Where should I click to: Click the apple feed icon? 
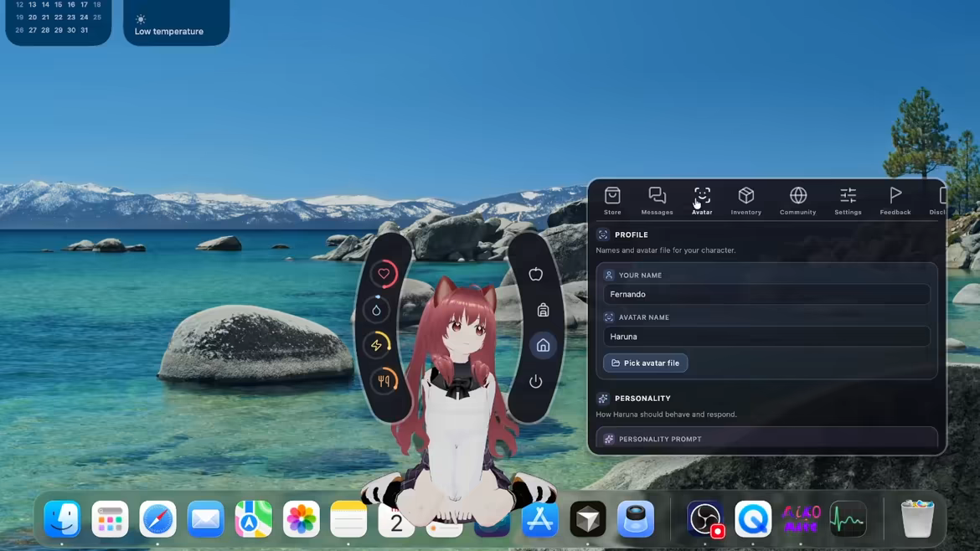tap(535, 274)
